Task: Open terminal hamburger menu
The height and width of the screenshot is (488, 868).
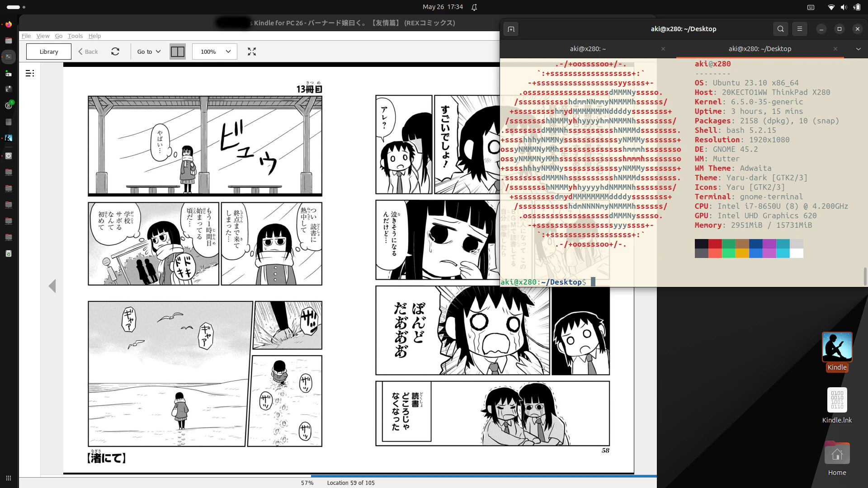Action: 800,29
